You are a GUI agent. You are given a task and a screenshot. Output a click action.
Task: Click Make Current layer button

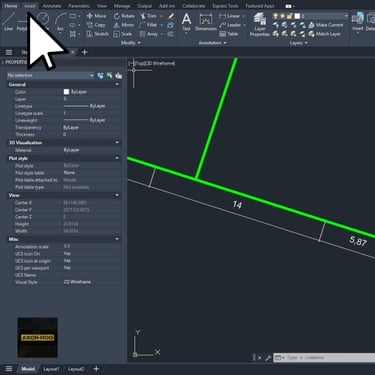(x=325, y=25)
